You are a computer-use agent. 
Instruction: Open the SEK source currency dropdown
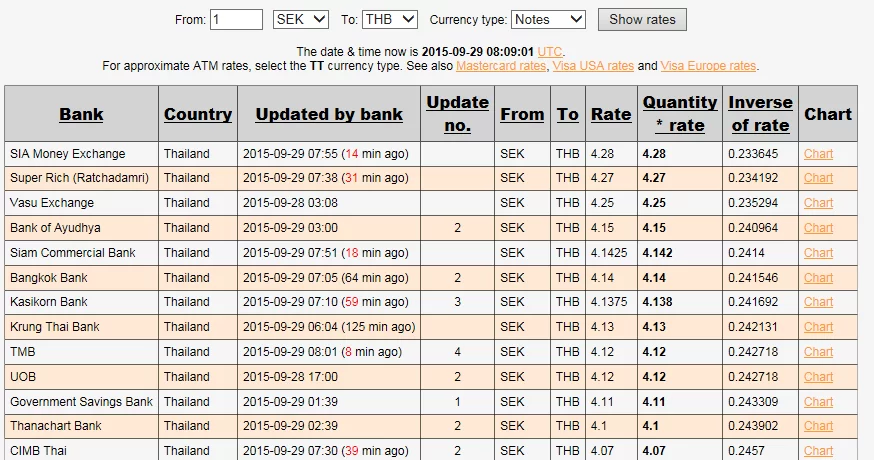pos(300,19)
